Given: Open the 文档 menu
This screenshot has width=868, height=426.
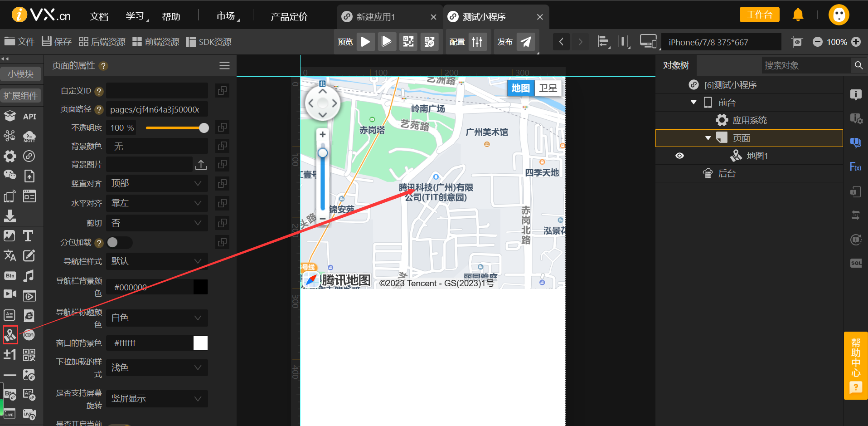Looking at the screenshot, I should click(x=99, y=16).
